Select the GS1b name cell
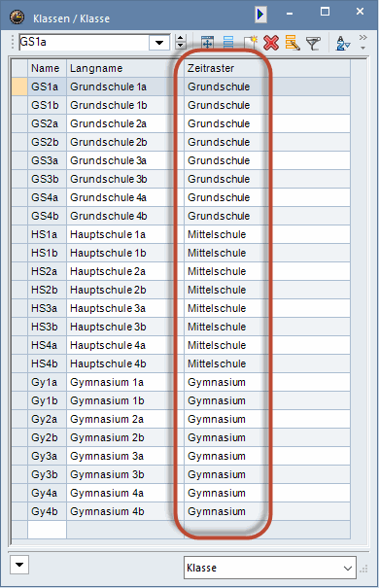 (48, 105)
